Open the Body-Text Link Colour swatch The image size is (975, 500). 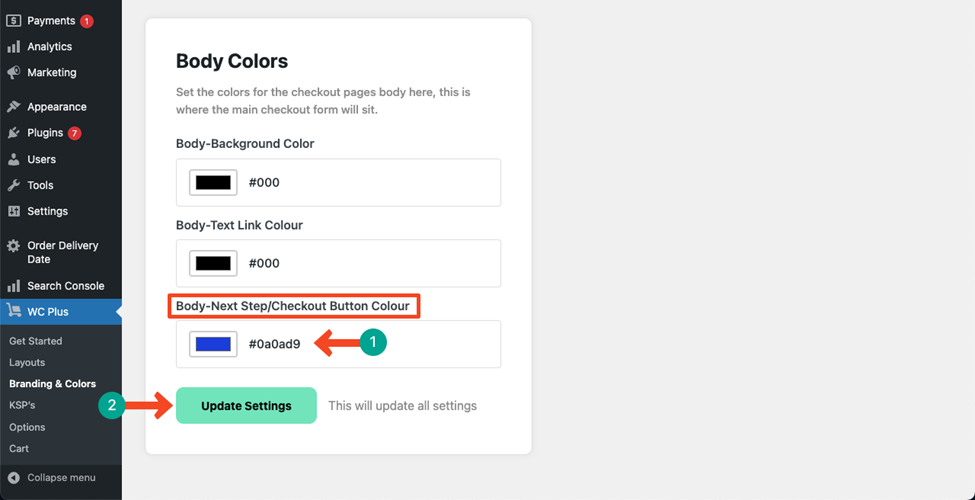(213, 263)
